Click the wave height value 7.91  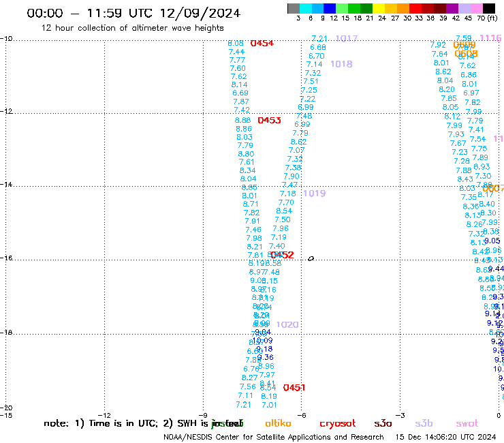tap(252, 221)
